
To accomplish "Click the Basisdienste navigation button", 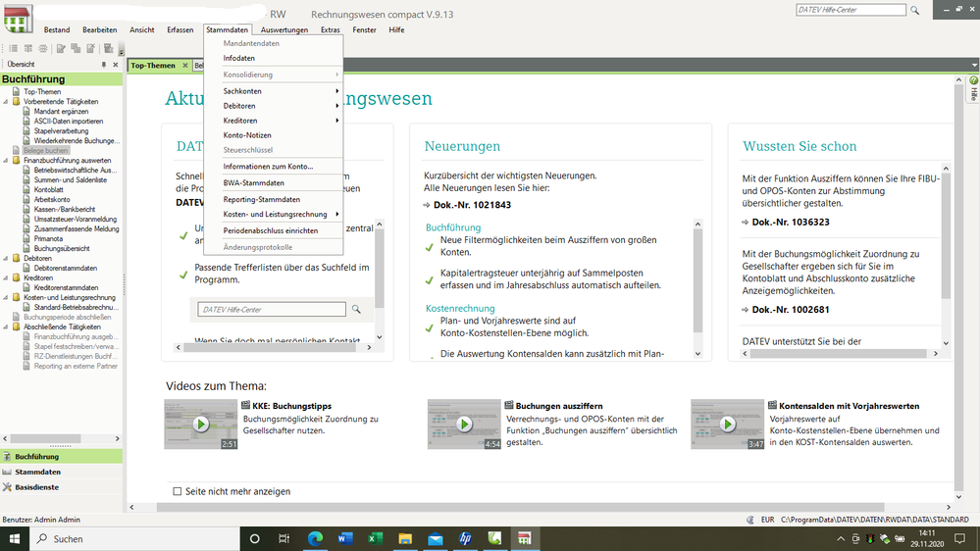I will tap(61, 487).
